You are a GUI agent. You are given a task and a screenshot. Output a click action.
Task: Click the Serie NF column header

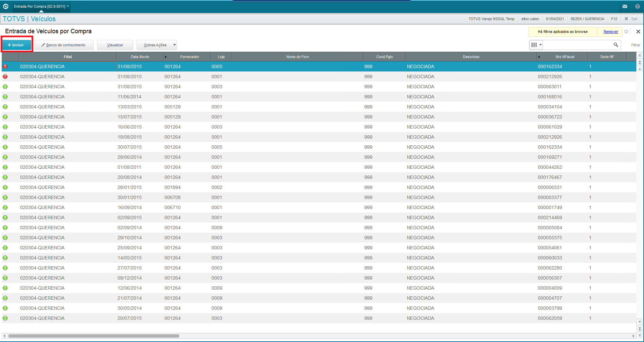tap(607, 57)
